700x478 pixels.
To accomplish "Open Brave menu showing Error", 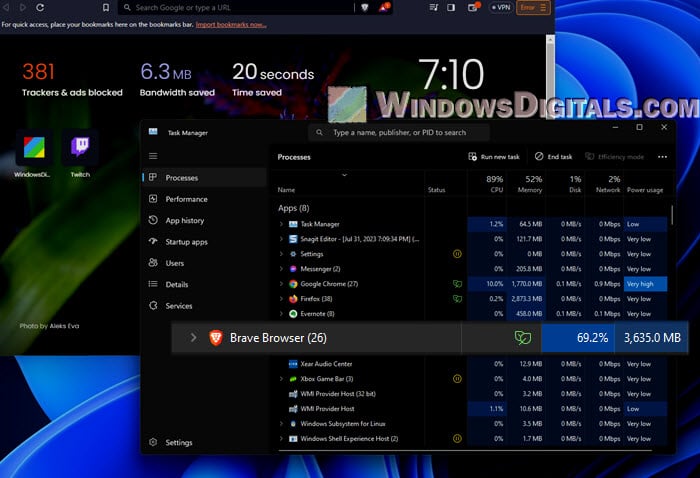I will (533, 8).
